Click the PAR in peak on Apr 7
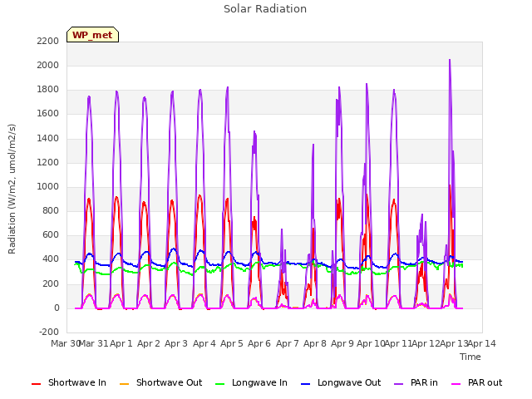Viewport: 532px width, 399px height. tap(282, 230)
